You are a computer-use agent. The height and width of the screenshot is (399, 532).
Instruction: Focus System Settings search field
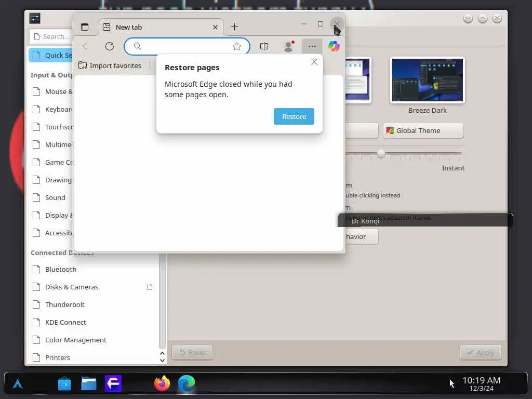tap(51, 36)
